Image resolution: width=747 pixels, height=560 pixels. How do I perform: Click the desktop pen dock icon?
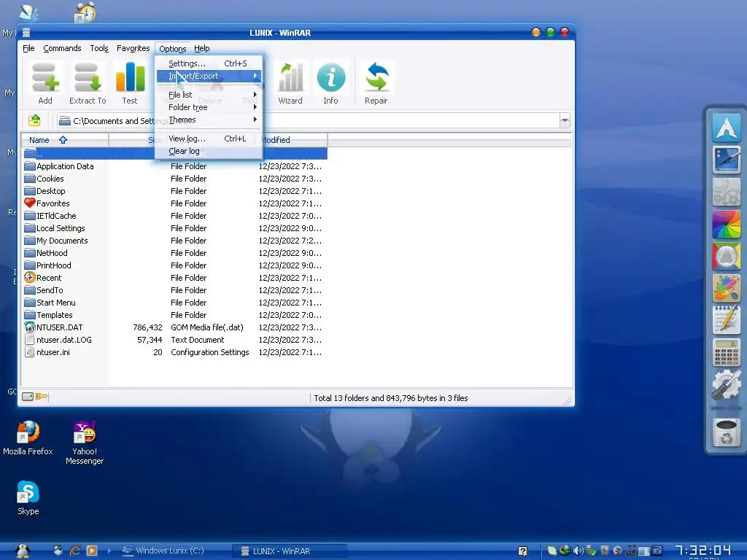click(x=727, y=160)
